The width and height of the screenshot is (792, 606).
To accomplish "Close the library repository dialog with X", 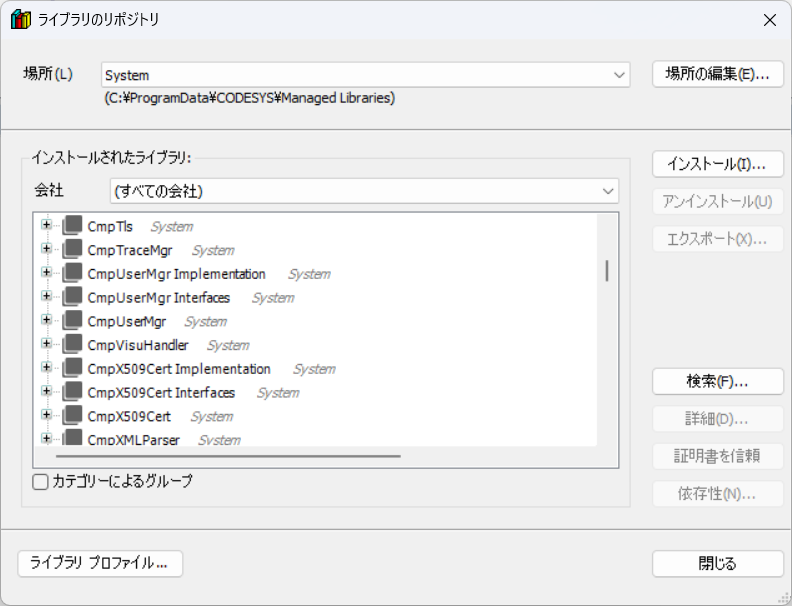I will tap(770, 20).
